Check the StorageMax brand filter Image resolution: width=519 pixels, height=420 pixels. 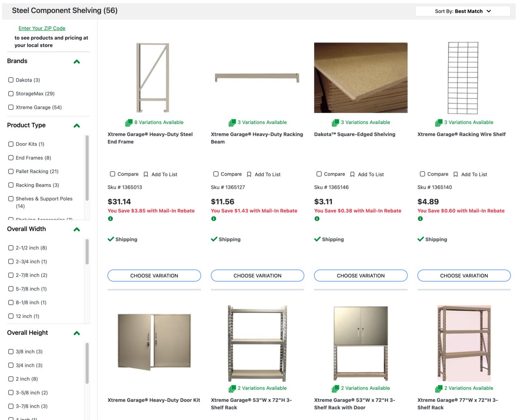(11, 94)
